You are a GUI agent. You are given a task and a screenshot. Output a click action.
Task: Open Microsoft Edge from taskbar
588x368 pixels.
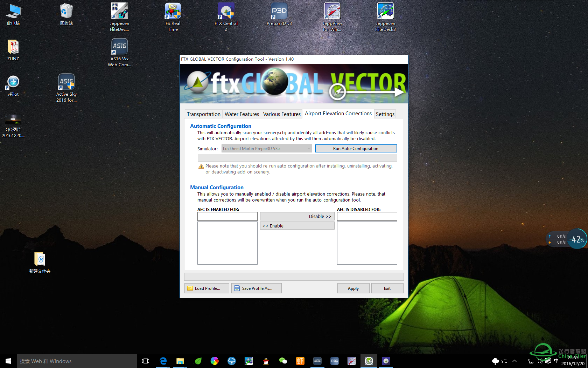pos(163,361)
